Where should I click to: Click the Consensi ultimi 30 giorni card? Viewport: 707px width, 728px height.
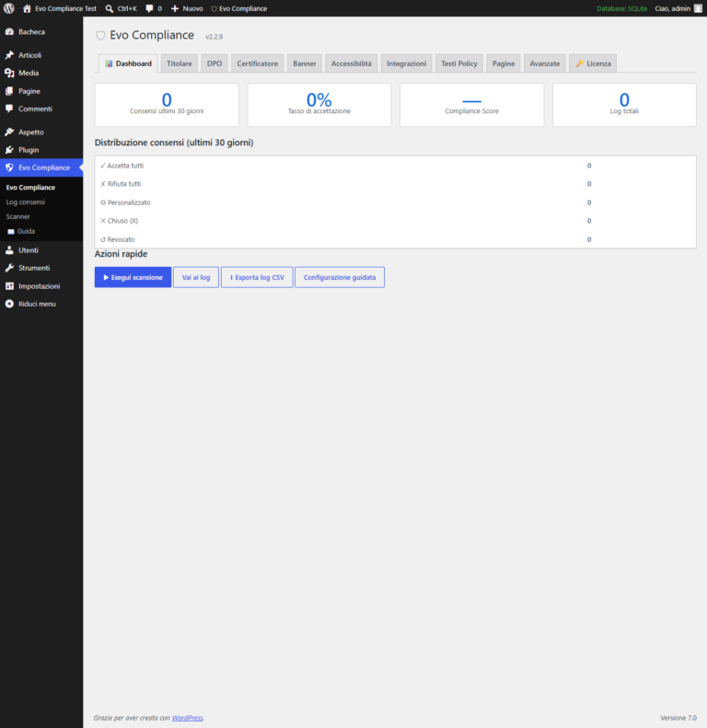pyautogui.click(x=167, y=105)
